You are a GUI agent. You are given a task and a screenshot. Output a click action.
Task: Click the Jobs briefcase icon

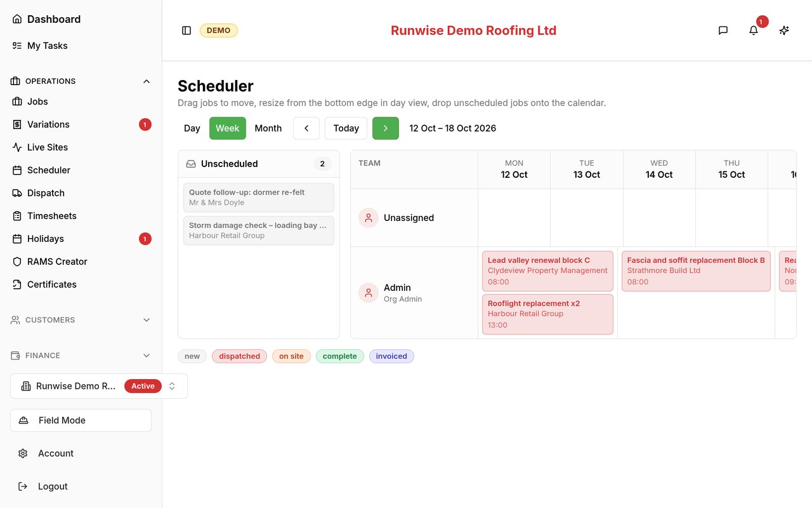[17, 102]
